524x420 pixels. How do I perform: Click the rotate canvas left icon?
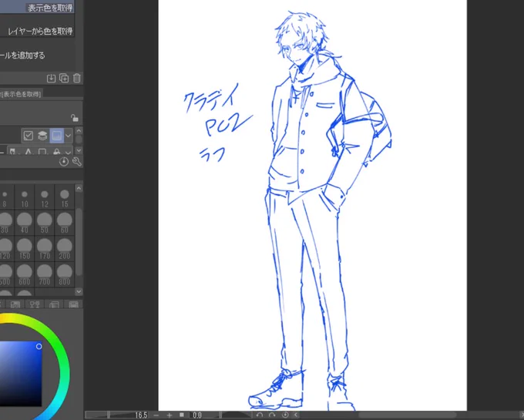pos(260,415)
